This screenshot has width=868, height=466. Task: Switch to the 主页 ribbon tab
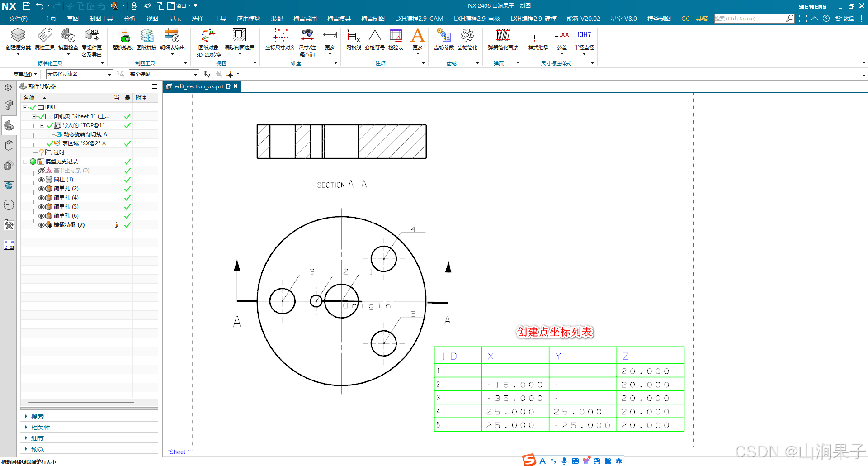coord(50,19)
